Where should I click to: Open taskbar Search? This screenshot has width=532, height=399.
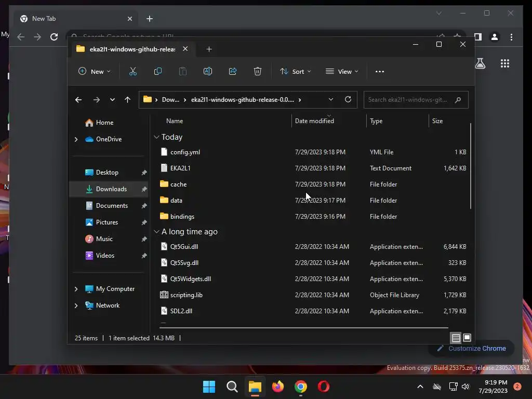pos(232,387)
